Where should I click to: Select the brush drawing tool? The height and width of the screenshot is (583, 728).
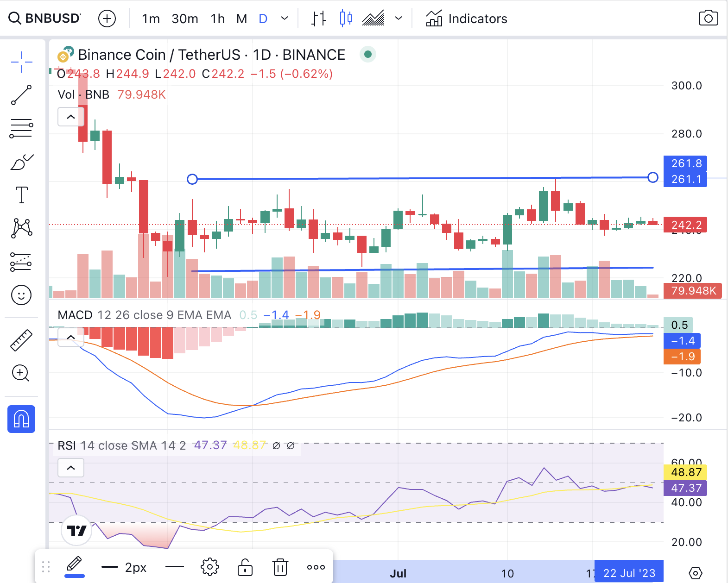pos(21,162)
